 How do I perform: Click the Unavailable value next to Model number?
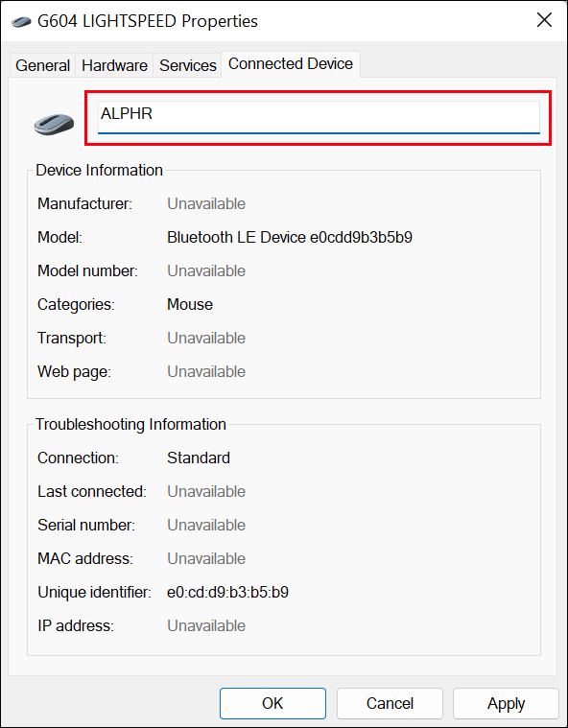[x=206, y=271]
